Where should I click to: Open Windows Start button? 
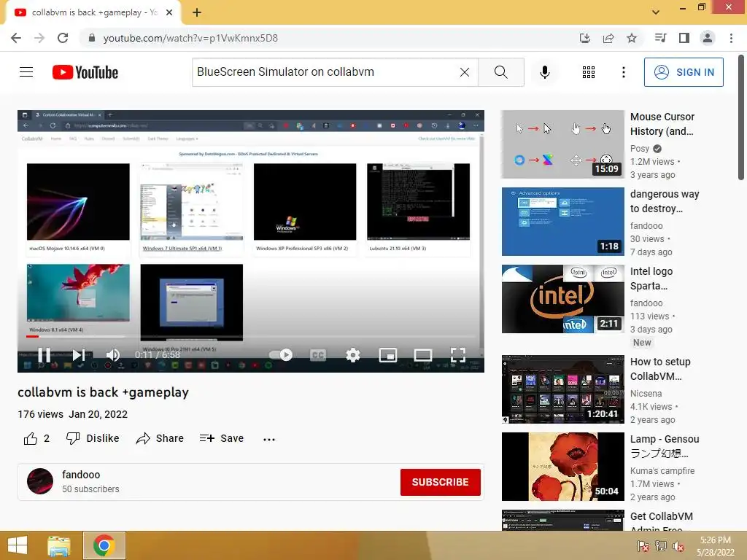tap(18, 545)
